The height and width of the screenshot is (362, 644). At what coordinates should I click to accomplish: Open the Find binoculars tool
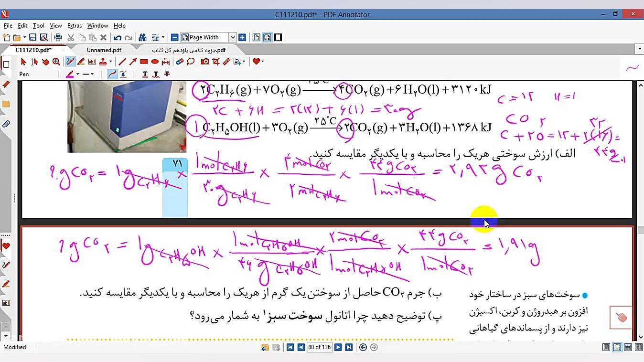point(142,37)
